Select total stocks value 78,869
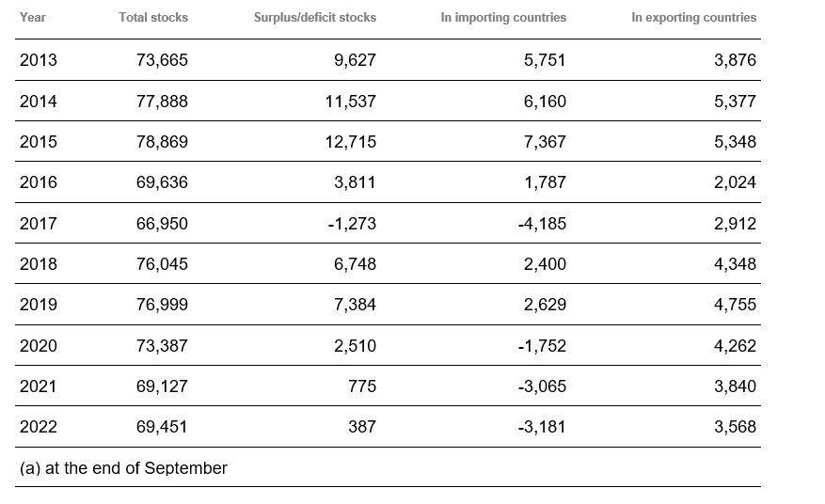This screenshot has width=825, height=504. click(162, 142)
